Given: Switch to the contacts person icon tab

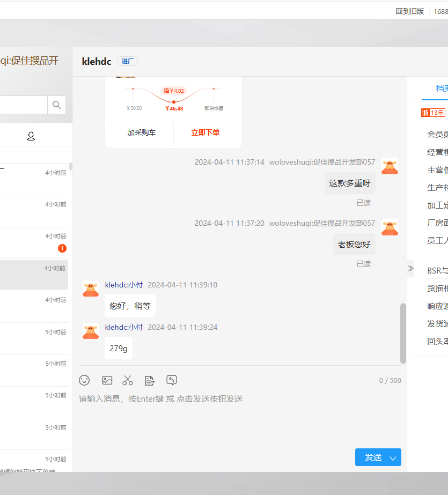Looking at the screenshot, I should click(x=31, y=136).
